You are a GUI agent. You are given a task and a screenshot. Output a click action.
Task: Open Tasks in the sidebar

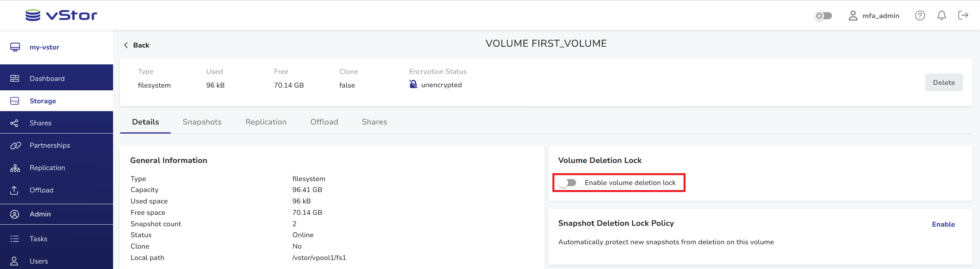pyautogui.click(x=38, y=239)
